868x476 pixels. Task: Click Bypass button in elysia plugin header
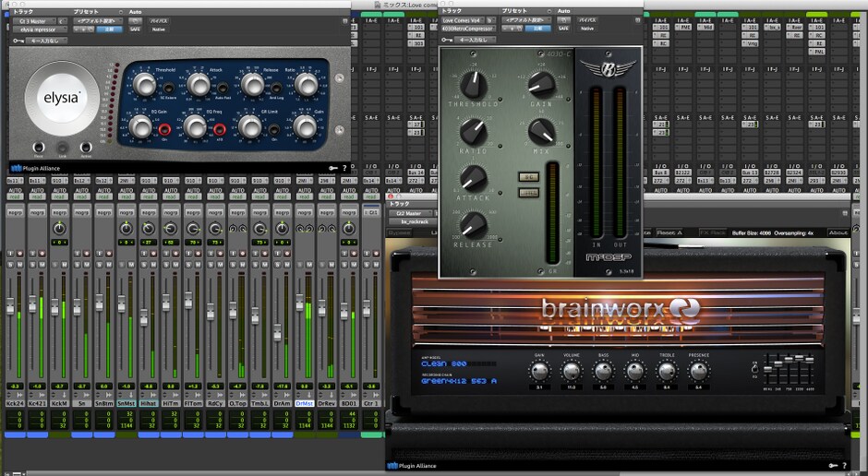[158, 21]
